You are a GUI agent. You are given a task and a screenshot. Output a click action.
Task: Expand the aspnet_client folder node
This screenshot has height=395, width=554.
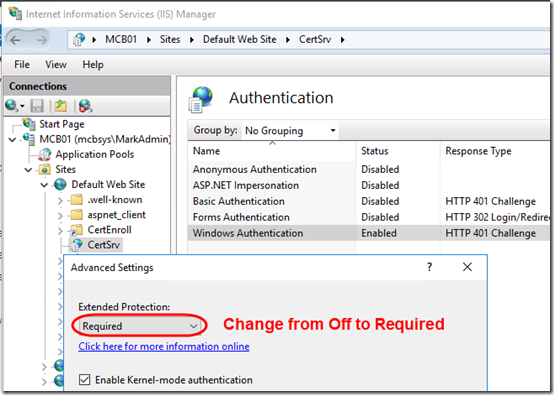(x=60, y=216)
